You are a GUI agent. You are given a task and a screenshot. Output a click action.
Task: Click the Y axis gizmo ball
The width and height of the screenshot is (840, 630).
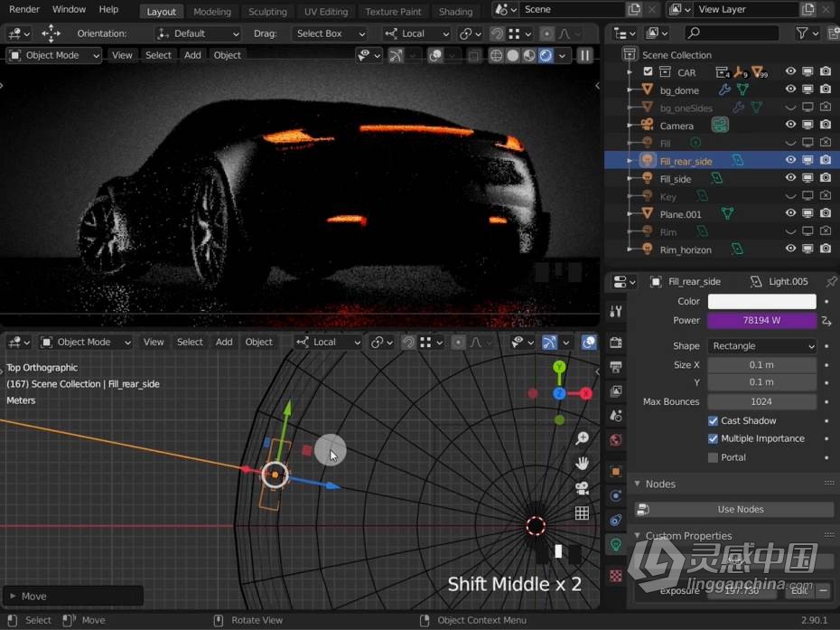pos(559,367)
